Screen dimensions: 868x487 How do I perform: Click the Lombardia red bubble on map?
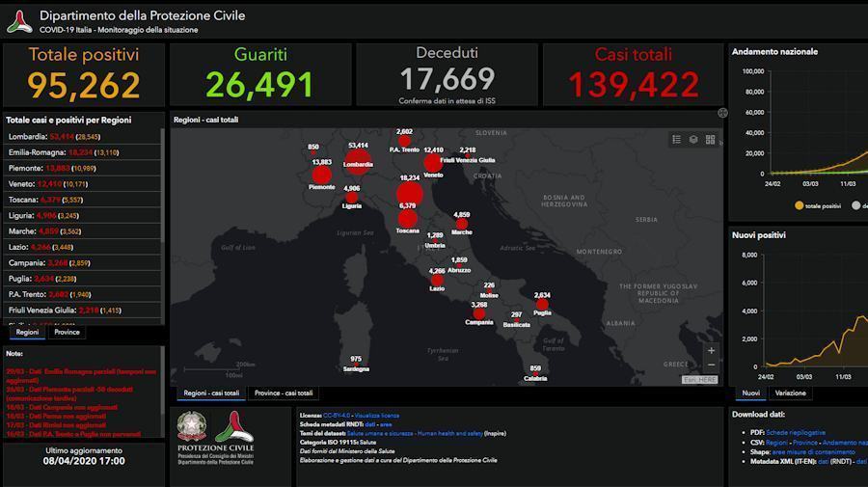pyautogui.click(x=357, y=161)
